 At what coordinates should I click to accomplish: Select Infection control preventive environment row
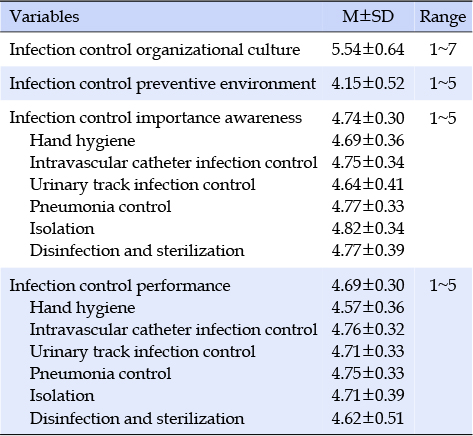pyautogui.click(x=236, y=83)
